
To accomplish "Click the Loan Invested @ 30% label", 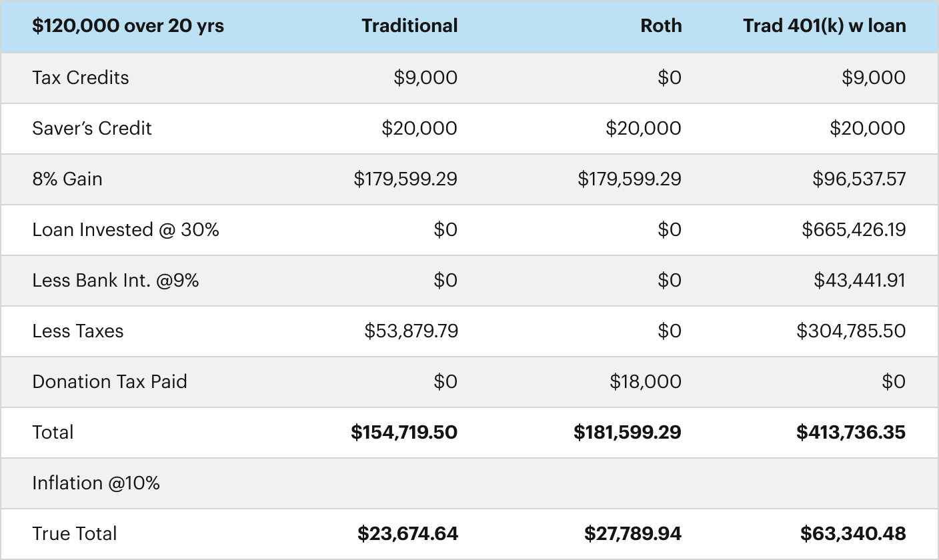I will (125, 229).
